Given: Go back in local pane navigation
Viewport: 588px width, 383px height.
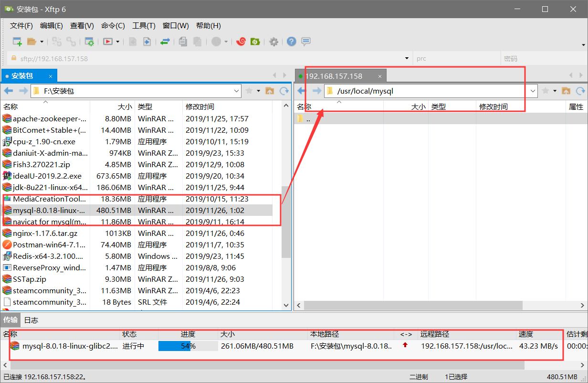Looking at the screenshot, I should coord(8,91).
